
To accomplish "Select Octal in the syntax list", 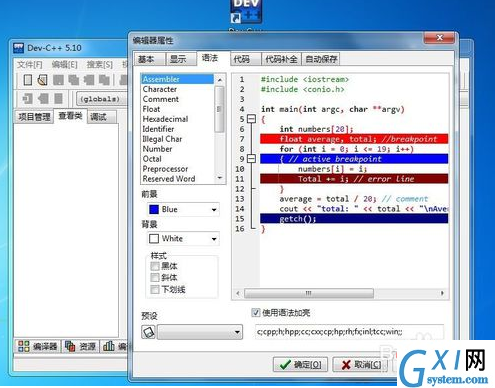I will click(x=177, y=159).
